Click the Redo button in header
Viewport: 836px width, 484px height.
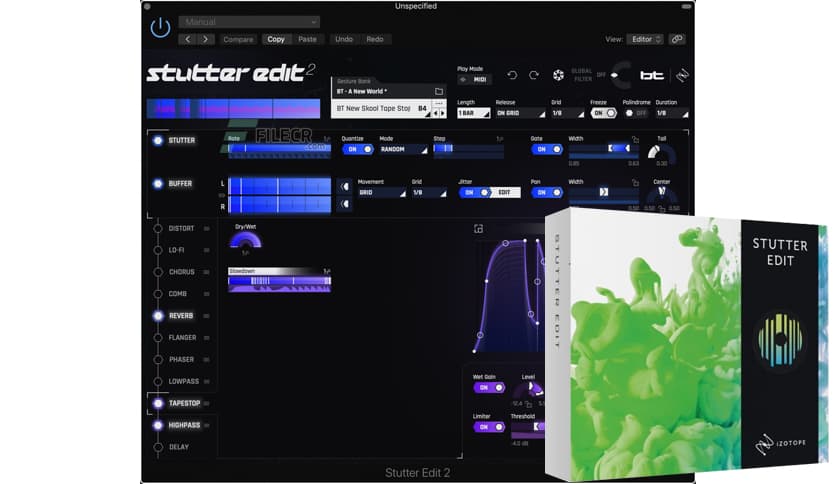point(375,39)
